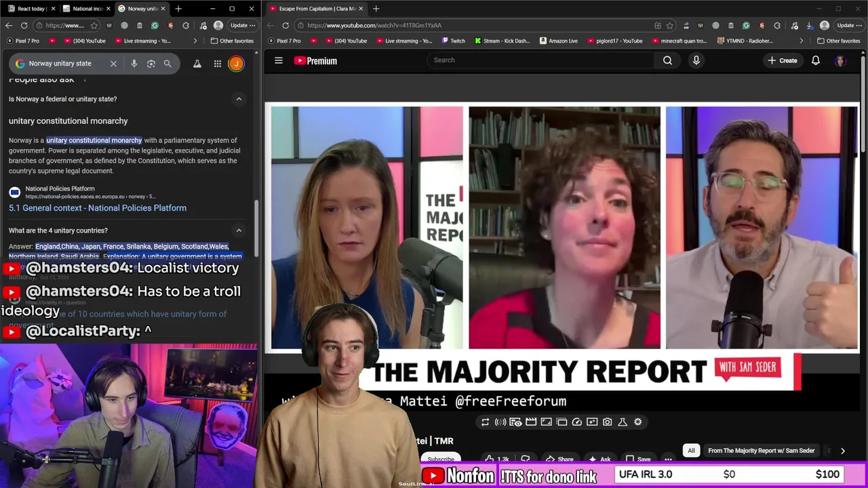
Task: Open a new tab in YouTube browser window
Action: (376, 9)
